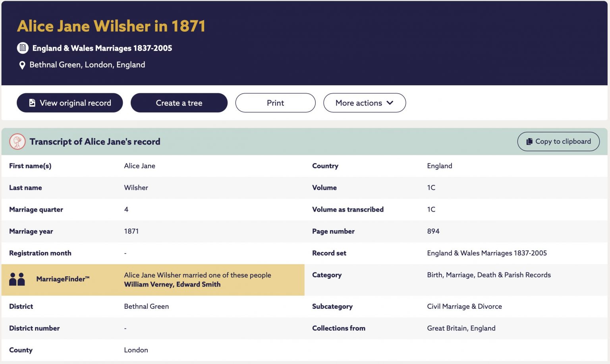
Task: Click the Bethnal Green district value
Action: coord(147,306)
